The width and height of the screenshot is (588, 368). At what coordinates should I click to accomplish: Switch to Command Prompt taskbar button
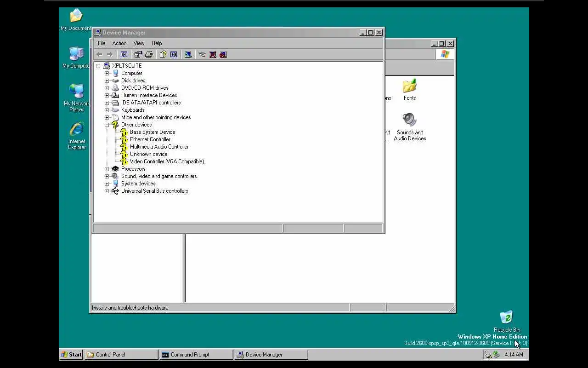[196, 355]
